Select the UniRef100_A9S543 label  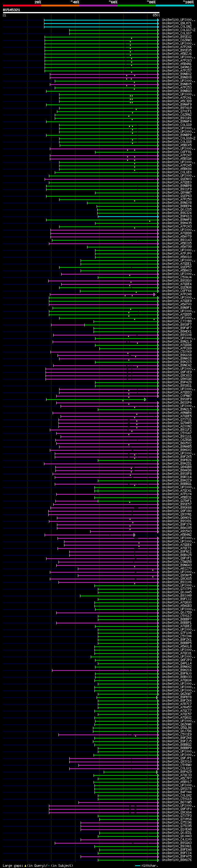tap(177, 531)
